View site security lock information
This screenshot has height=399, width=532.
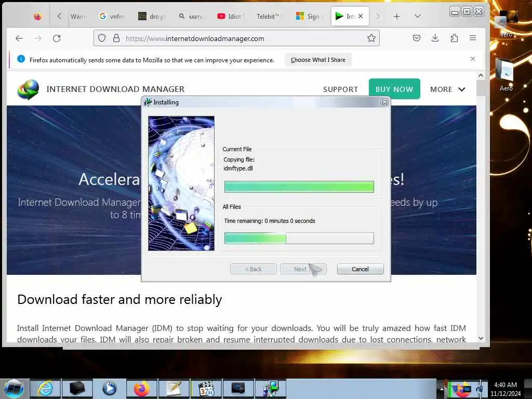click(116, 38)
